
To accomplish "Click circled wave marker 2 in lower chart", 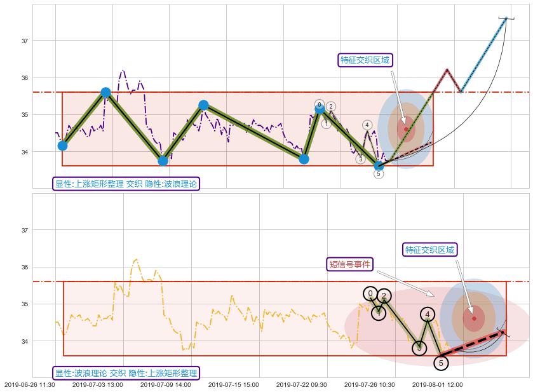I will pos(384,296).
